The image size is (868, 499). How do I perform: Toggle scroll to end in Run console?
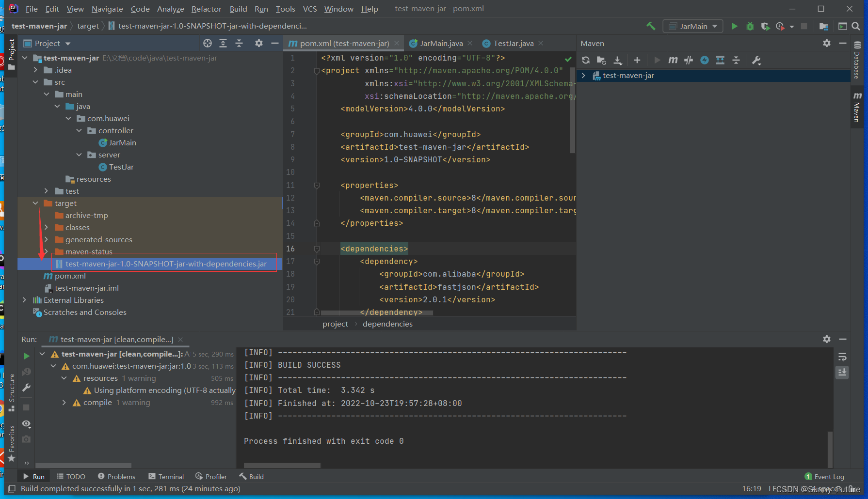(x=842, y=372)
